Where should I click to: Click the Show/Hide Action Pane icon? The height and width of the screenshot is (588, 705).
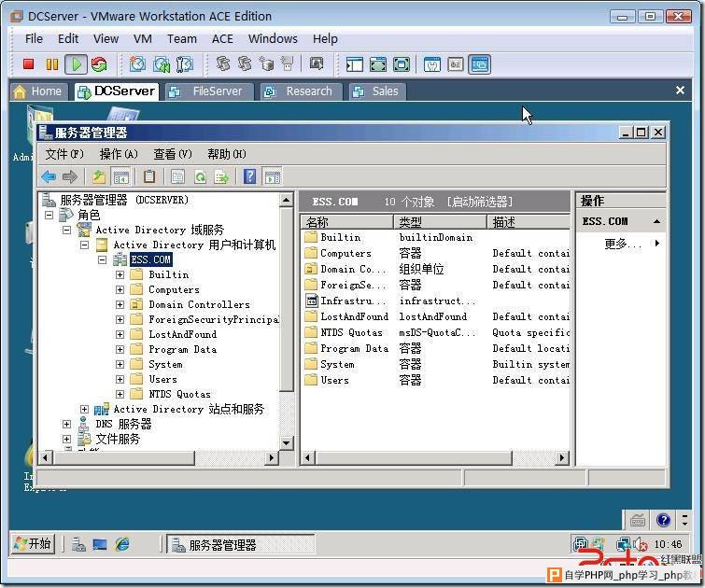(x=272, y=177)
